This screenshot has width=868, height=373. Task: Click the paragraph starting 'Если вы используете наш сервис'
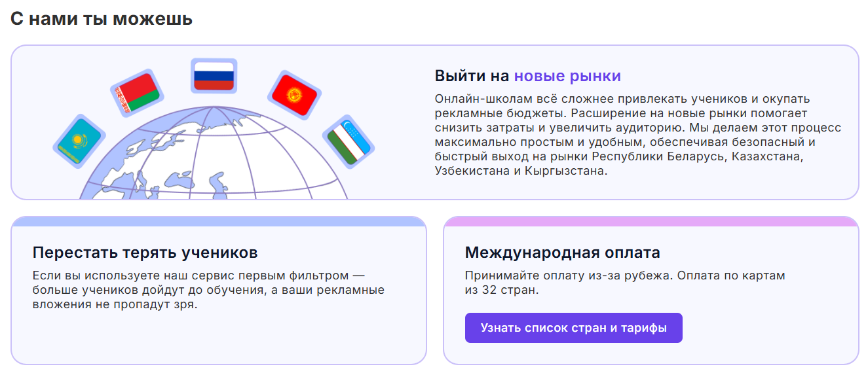208,290
